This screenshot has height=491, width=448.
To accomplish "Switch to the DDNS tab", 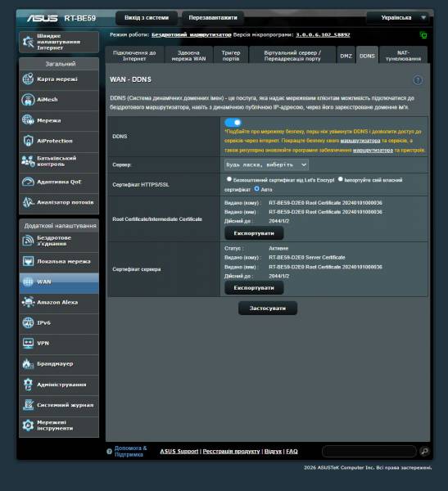I will [367, 56].
